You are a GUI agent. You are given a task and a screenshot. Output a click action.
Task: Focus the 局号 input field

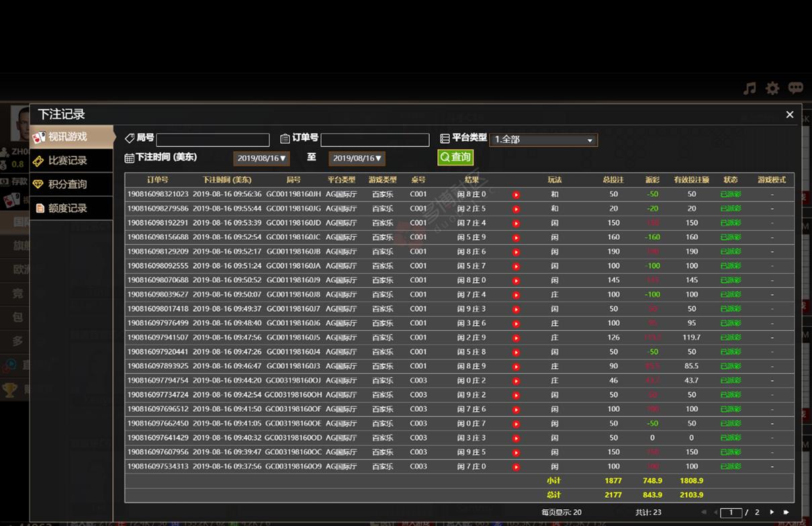213,140
